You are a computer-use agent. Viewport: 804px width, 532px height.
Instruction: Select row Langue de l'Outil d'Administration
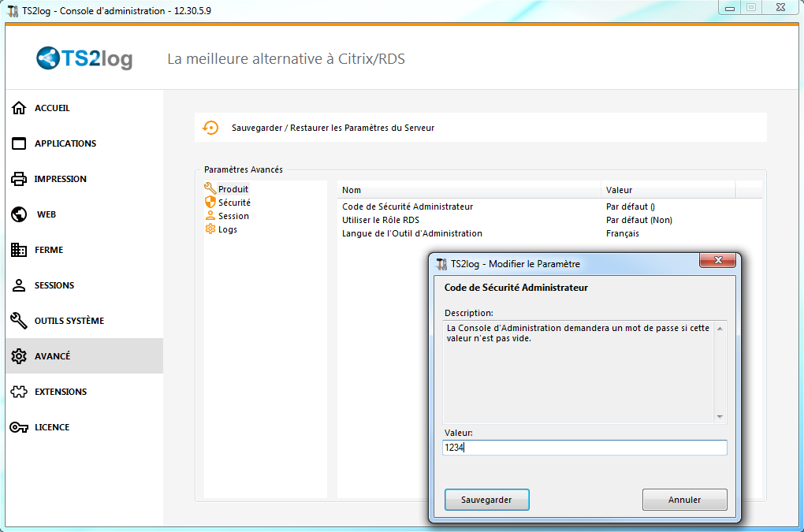(x=549, y=233)
